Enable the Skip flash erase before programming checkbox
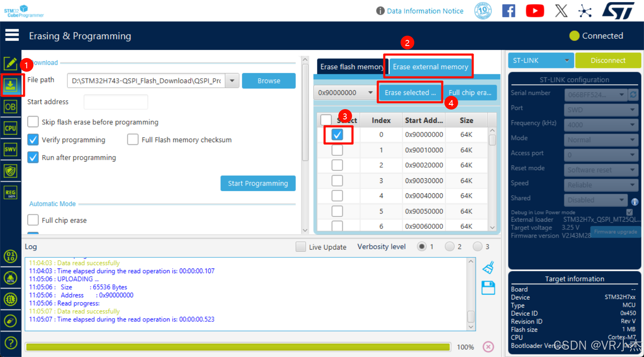This screenshot has width=644, height=357. [x=33, y=122]
